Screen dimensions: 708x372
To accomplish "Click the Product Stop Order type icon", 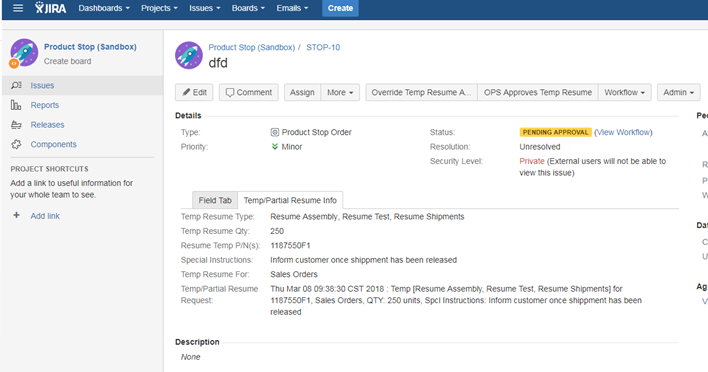I will (275, 132).
